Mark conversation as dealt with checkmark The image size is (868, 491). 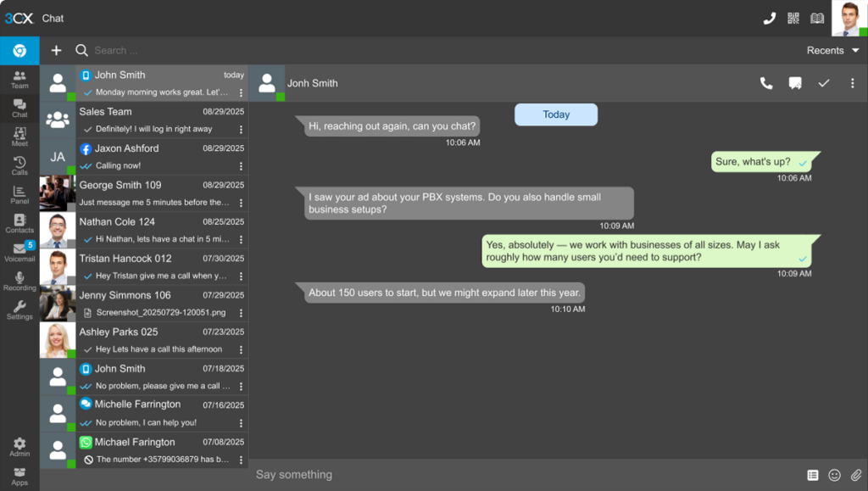tap(823, 83)
